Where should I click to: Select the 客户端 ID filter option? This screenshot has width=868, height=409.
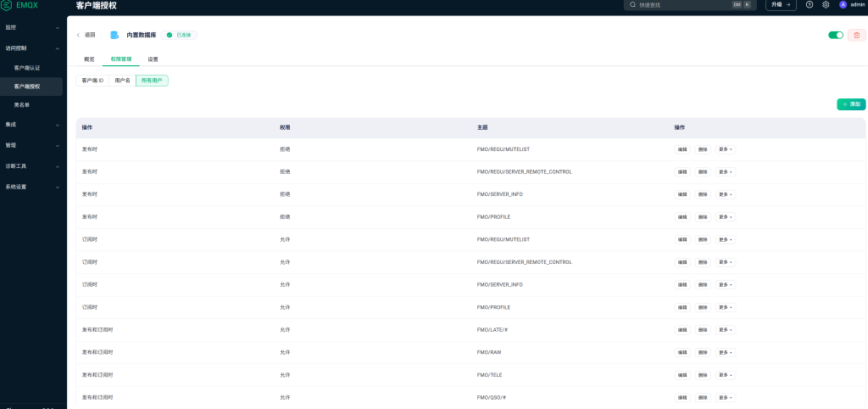click(92, 81)
